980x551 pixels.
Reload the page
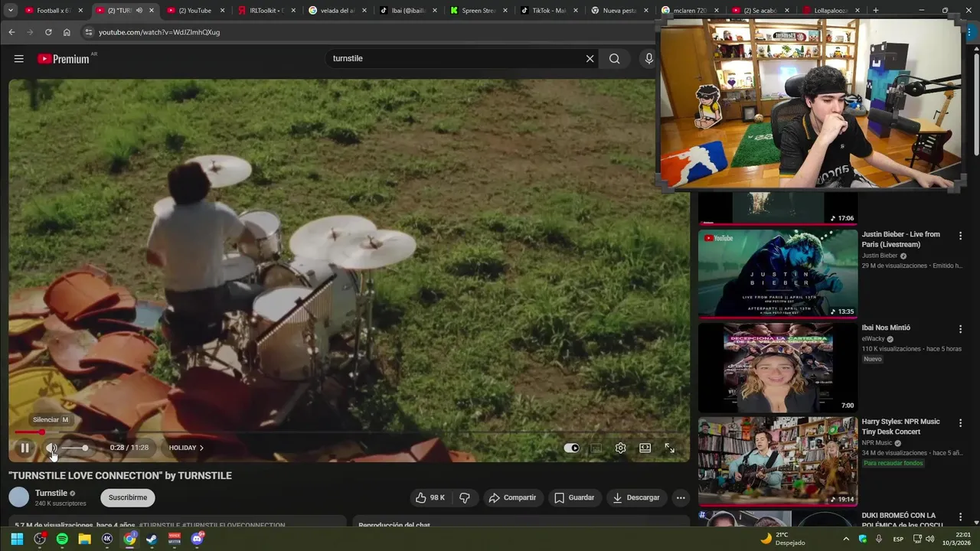click(x=48, y=32)
